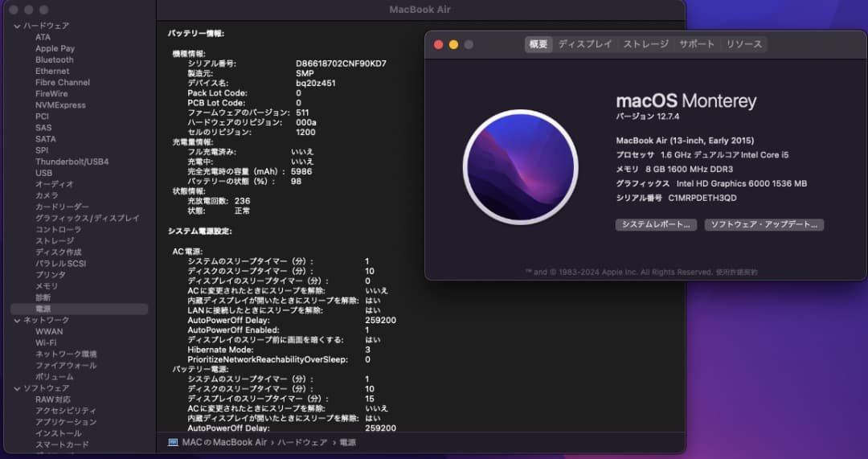Select Bluetooth in the sidebar
The width and height of the screenshot is (868, 459).
(x=55, y=59)
